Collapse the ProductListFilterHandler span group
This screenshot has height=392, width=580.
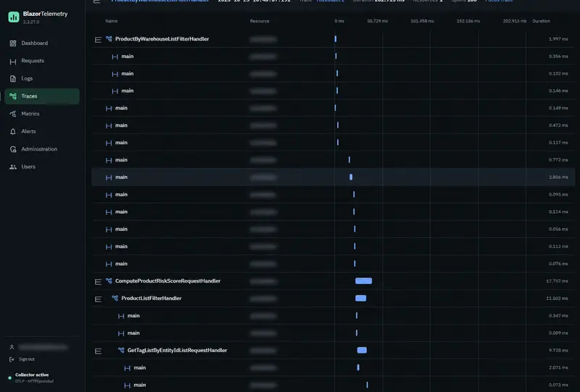(x=98, y=299)
